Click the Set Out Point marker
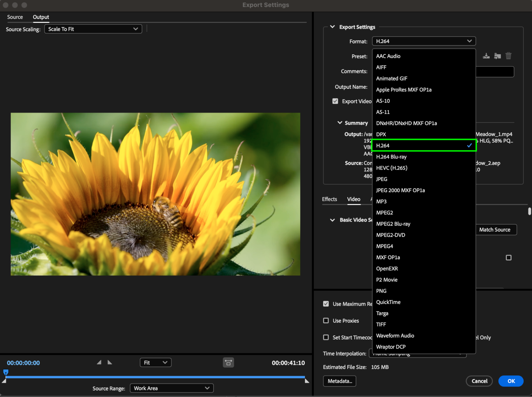This screenshot has height=397, width=532. click(x=110, y=362)
